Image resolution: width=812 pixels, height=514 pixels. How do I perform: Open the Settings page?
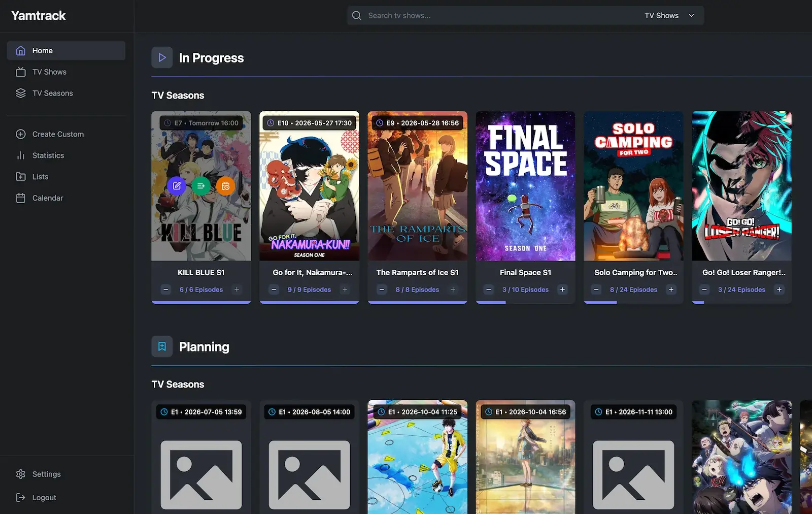66,474
